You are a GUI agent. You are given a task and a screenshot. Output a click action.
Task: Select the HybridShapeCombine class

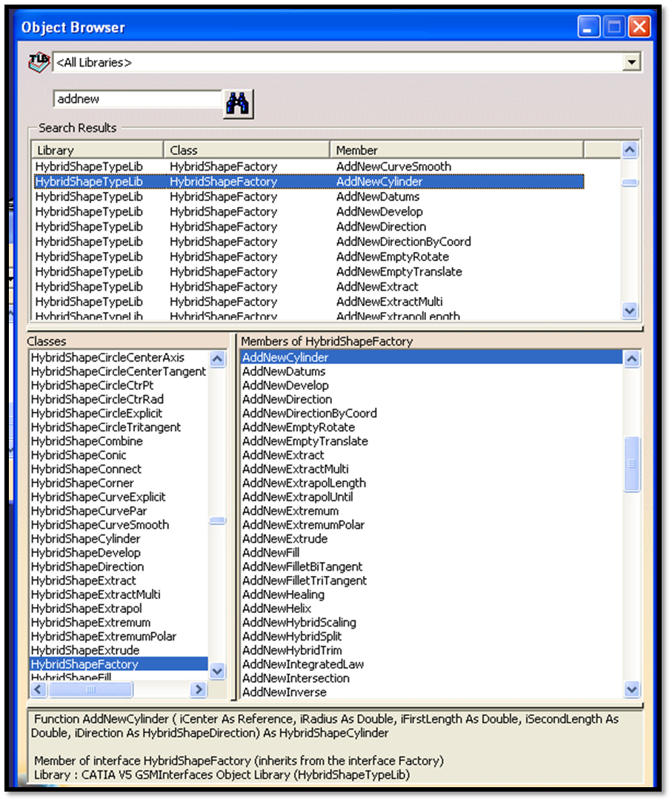(119, 441)
